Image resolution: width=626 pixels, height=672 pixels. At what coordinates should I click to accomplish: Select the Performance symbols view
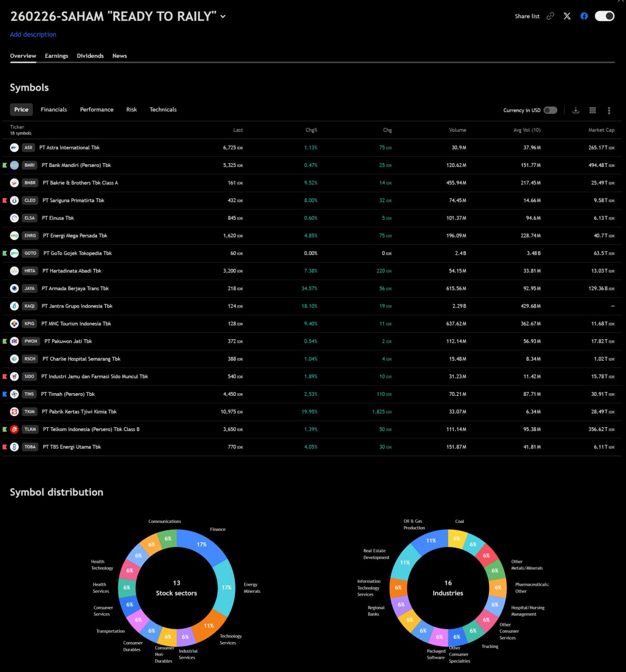click(97, 110)
